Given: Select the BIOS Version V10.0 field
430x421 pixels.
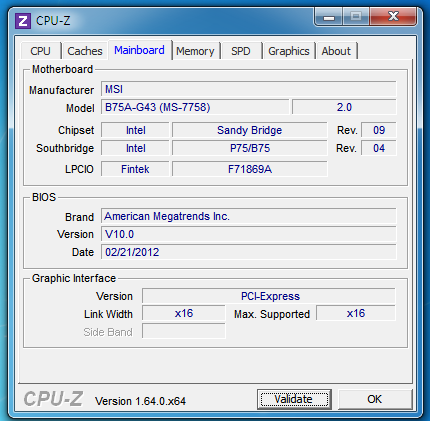Looking at the screenshot, I should [x=249, y=234].
